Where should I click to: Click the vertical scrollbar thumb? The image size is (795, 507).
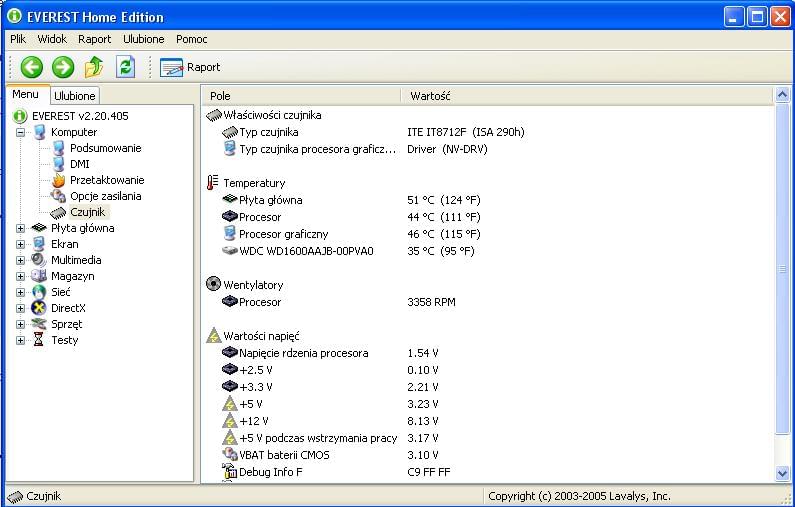(x=782, y=269)
